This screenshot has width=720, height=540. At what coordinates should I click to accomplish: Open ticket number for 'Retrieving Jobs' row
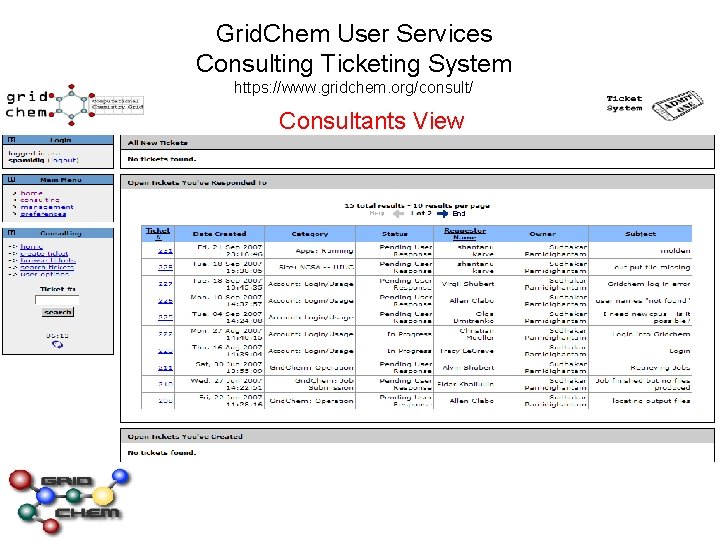[x=165, y=367]
